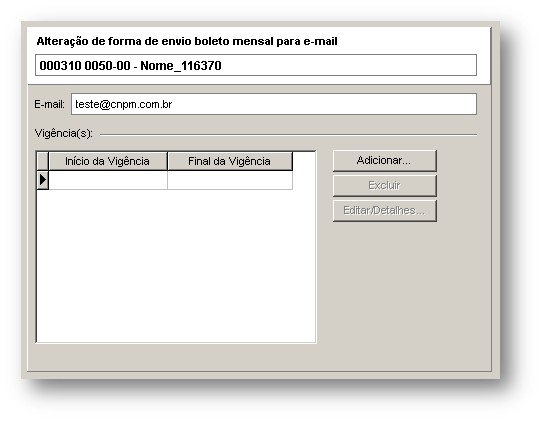Select empty cell under Início da Vigência

(108, 180)
